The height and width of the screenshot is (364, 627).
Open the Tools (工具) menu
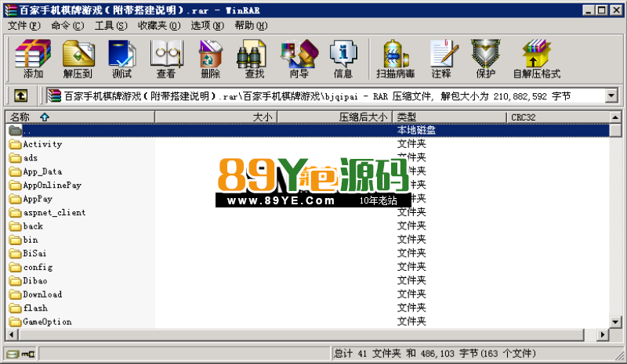coord(111,26)
